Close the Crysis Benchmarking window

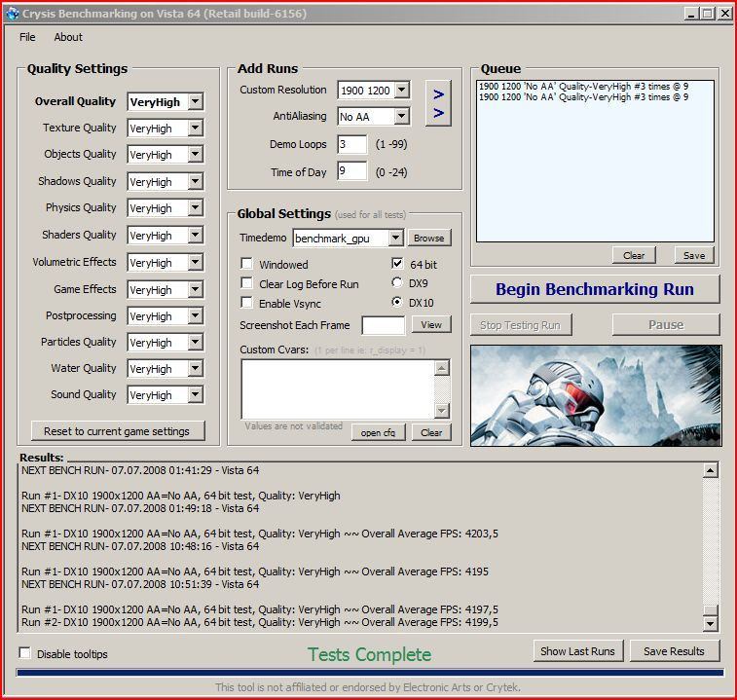click(725, 14)
